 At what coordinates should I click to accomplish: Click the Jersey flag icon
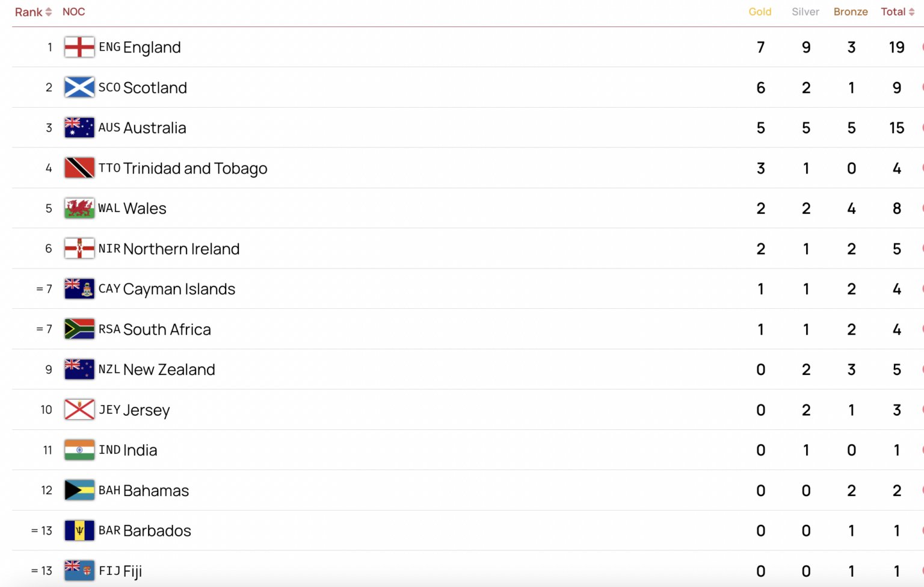79,410
